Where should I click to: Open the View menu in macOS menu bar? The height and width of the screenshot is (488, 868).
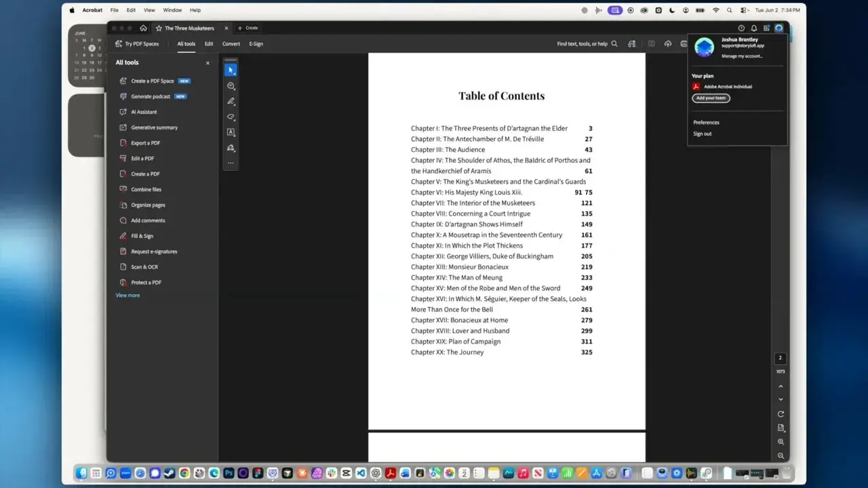click(x=149, y=10)
